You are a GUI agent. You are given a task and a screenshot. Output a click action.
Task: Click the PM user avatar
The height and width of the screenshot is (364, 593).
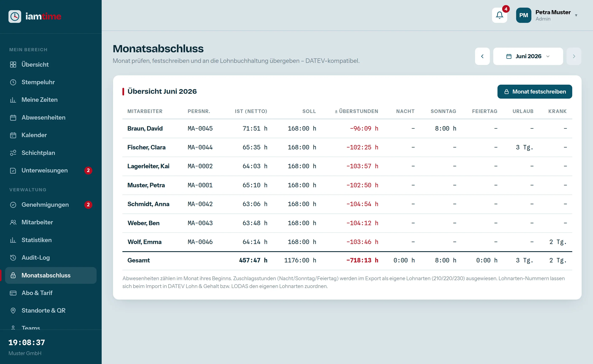[x=524, y=15]
